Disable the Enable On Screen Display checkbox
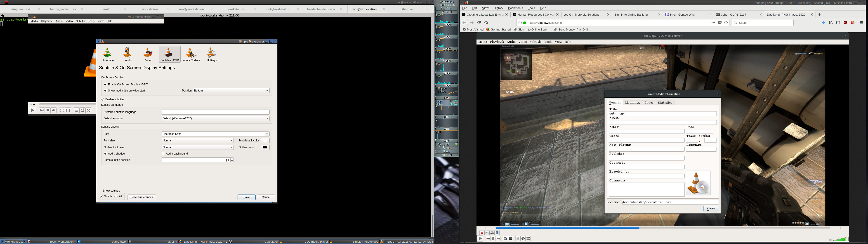 pyautogui.click(x=105, y=84)
